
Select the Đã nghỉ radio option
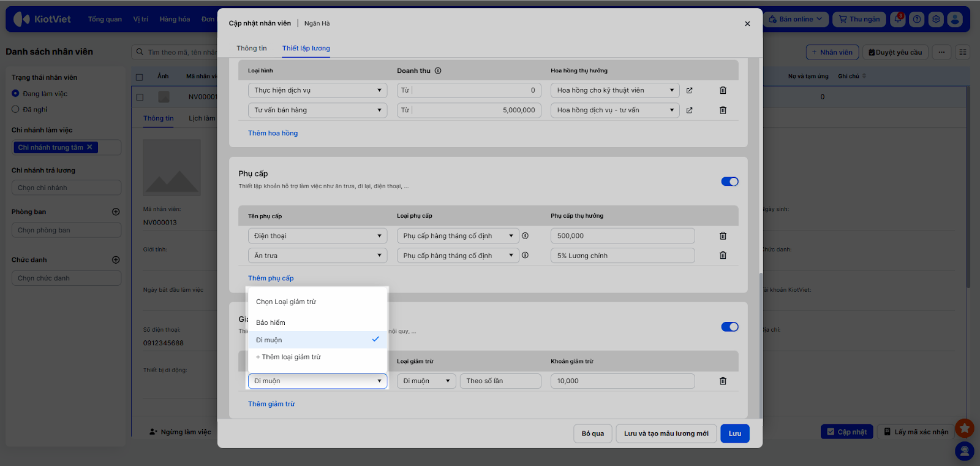(16, 109)
